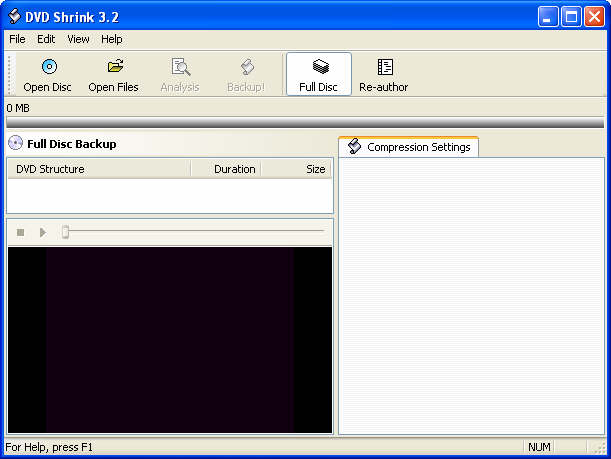Viewport: 611px width, 459px height.
Task: Open the Edit menu
Action: 46,39
